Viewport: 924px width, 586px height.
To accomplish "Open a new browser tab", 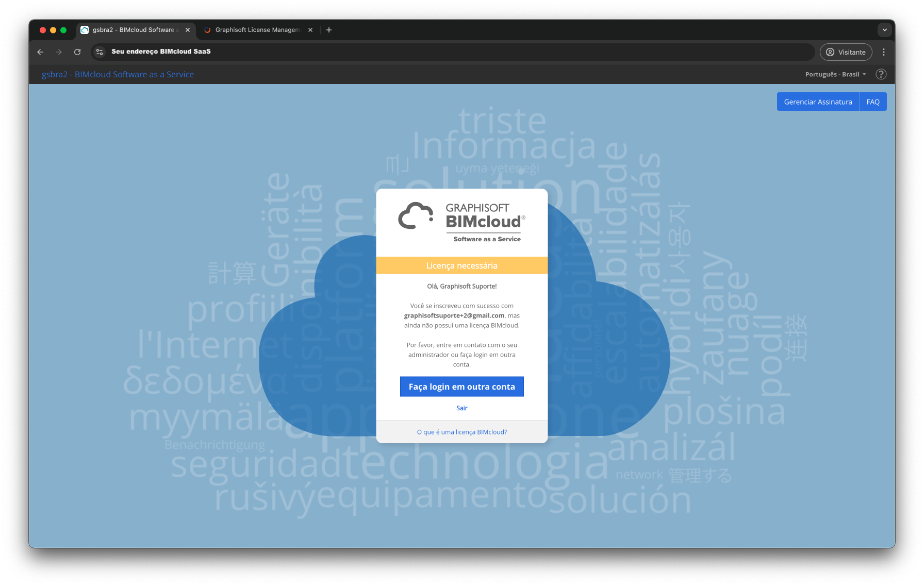I will pyautogui.click(x=329, y=30).
